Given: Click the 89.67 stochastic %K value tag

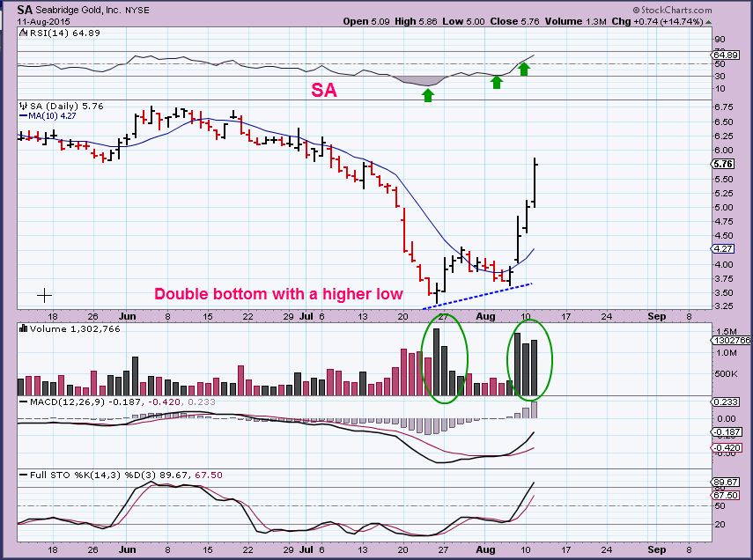Looking at the screenshot, I should point(726,482).
